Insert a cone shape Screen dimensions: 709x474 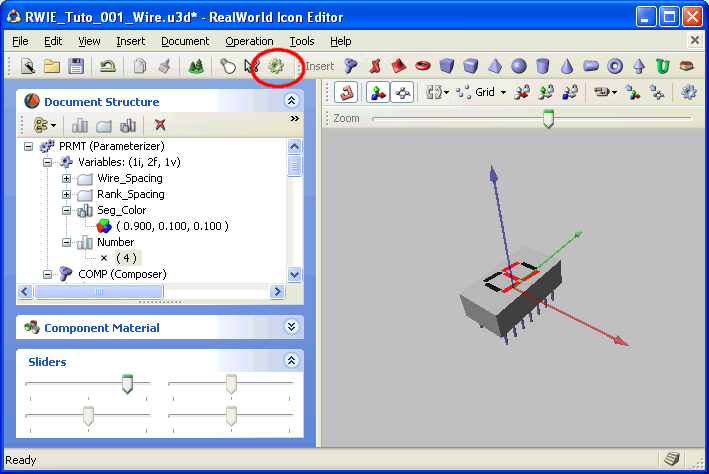(x=567, y=66)
